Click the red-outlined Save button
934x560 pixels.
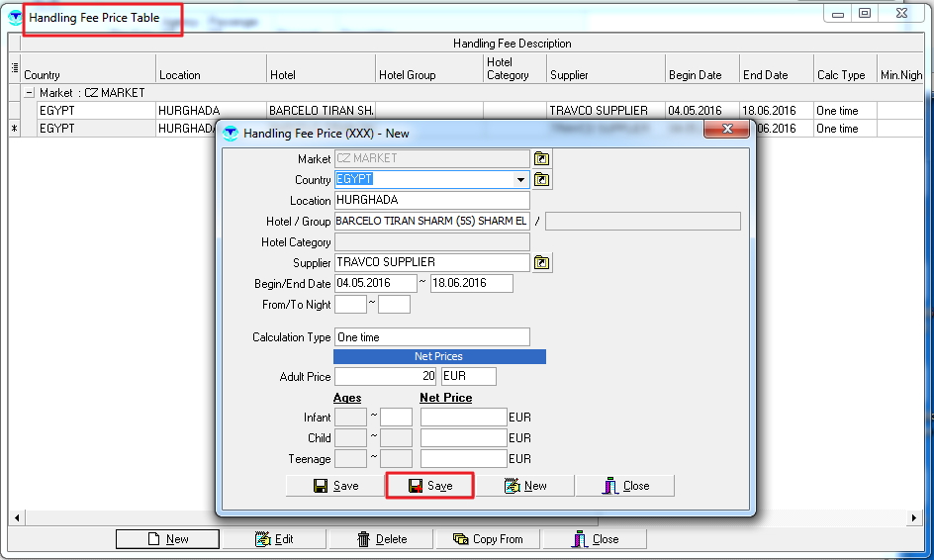tap(429, 486)
